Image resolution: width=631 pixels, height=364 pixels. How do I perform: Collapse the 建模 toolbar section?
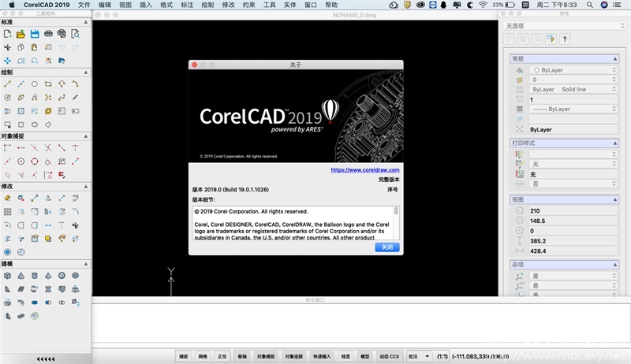86,264
